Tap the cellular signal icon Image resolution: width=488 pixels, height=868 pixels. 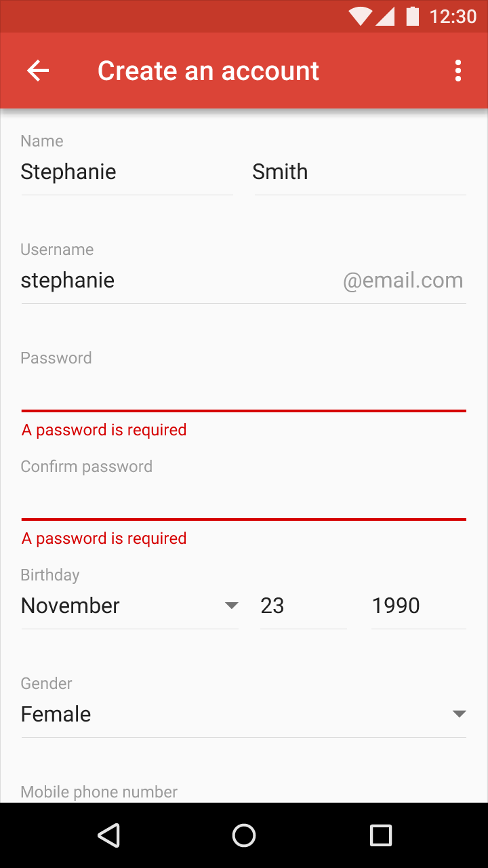[386, 16]
